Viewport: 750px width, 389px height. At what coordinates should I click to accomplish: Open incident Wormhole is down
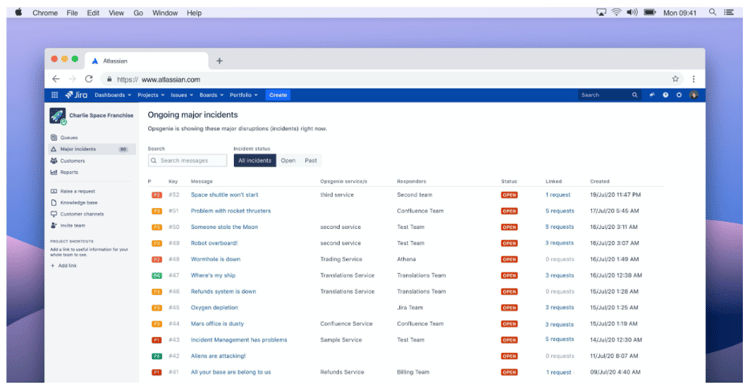(x=216, y=259)
